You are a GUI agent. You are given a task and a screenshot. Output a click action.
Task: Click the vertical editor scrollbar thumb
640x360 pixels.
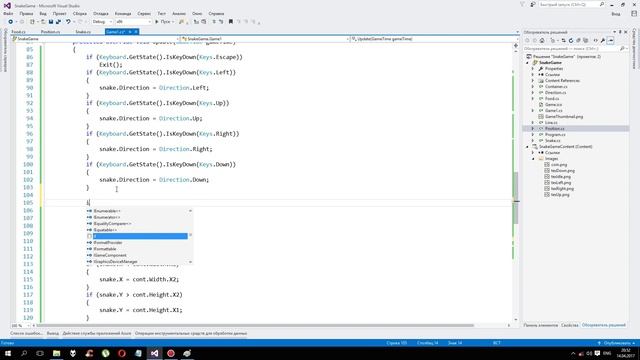516,198
